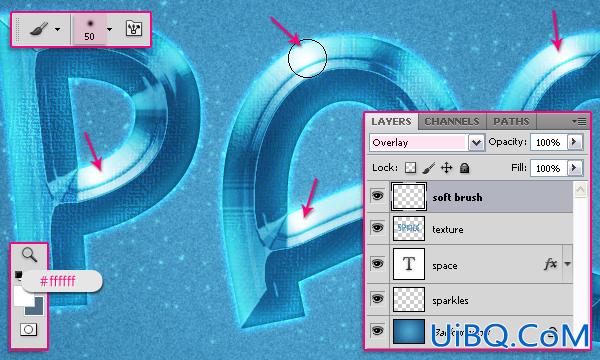Select the space layer name
This screenshot has height=360, width=600.
pos(445,266)
